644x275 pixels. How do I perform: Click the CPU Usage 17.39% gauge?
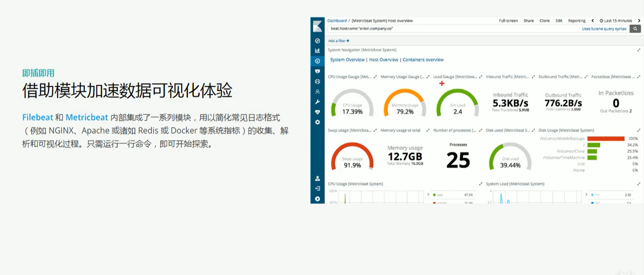[x=352, y=103]
